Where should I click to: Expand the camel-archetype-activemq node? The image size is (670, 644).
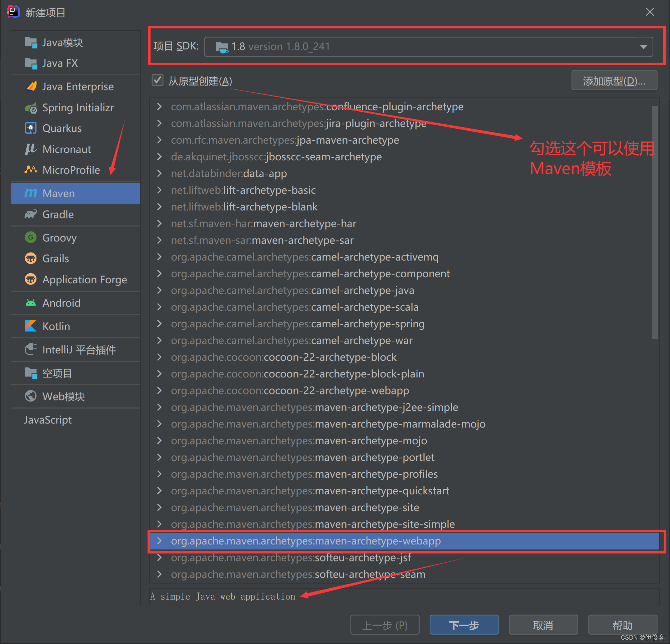pyautogui.click(x=159, y=257)
